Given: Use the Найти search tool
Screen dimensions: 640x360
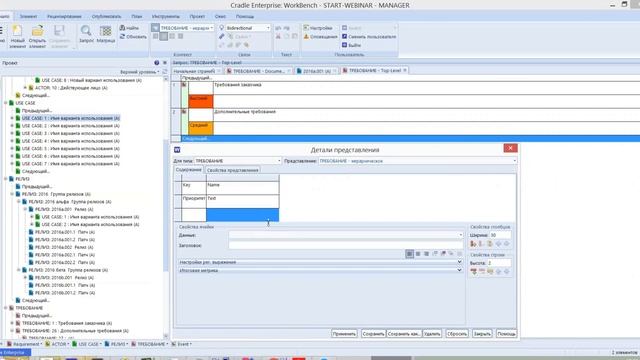Looking at the screenshot, I should [x=129, y=28].
